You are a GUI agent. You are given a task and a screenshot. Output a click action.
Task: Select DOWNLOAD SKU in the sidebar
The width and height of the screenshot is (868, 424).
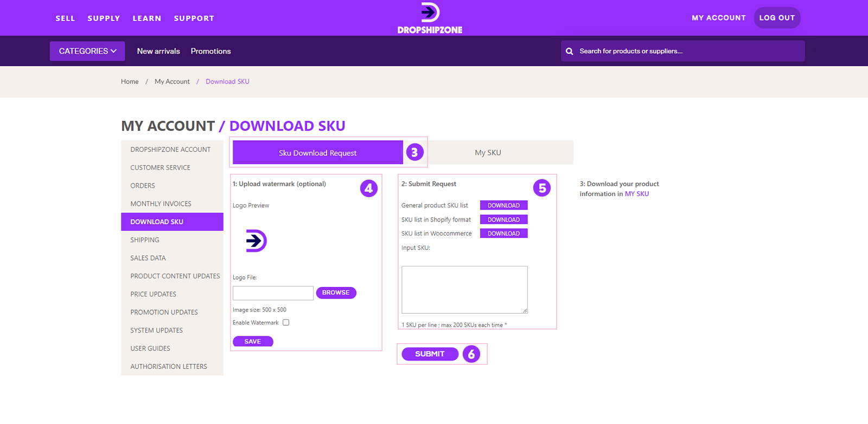(172, 222)
